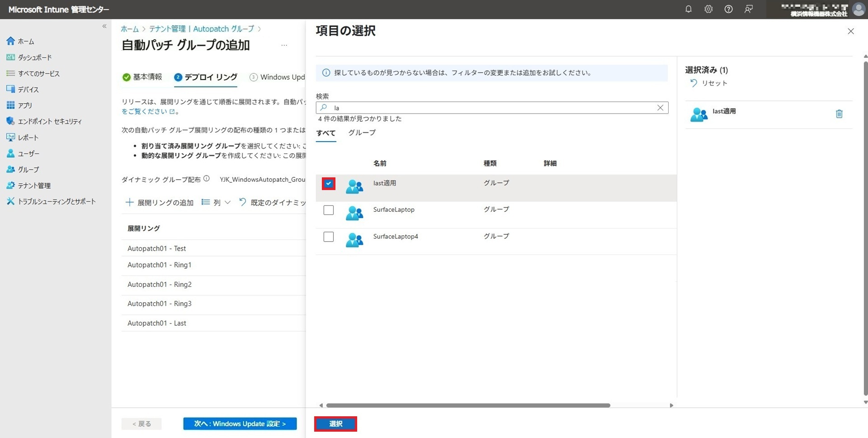Image resolution: width=868 pixels, height=438 pixels.
Task: Select the Autopatch01 - Ring1 row
Action: click(x=213, y=265)
